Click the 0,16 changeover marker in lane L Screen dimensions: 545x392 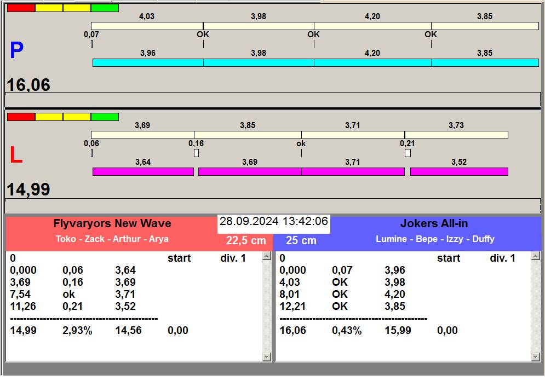pyautogui.click(x=196, y=153)
